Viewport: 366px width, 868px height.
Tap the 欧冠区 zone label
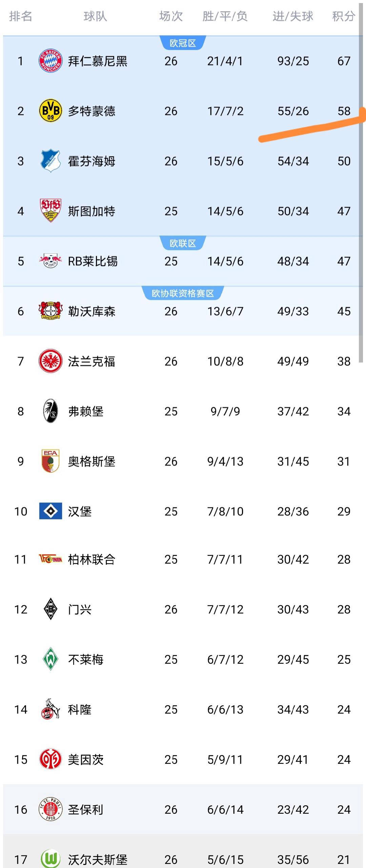point(183,43)
